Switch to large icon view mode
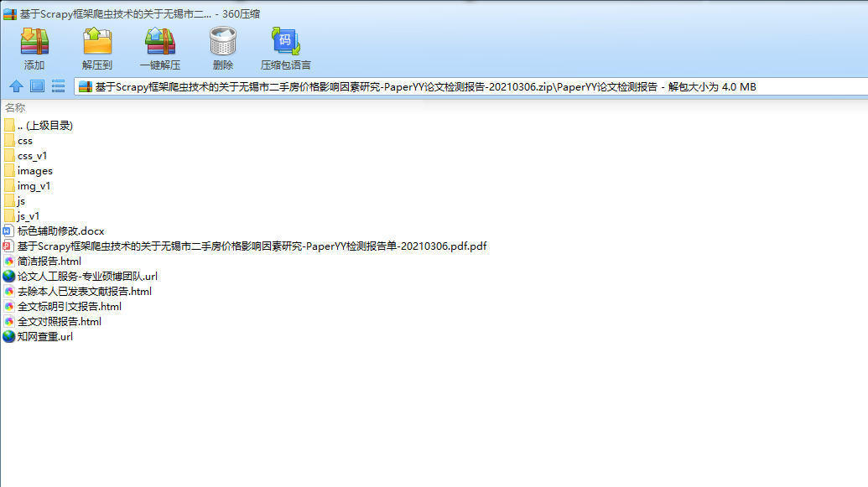This screenshot has height=487, width=868. coord(37,86)
